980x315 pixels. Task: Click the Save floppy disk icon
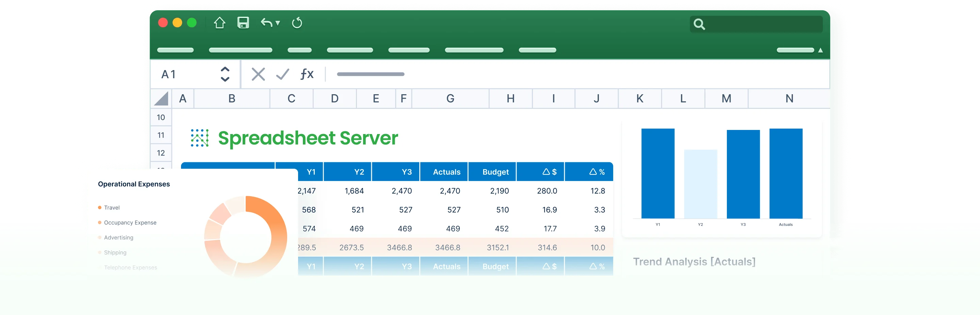(x=243, y=23)
